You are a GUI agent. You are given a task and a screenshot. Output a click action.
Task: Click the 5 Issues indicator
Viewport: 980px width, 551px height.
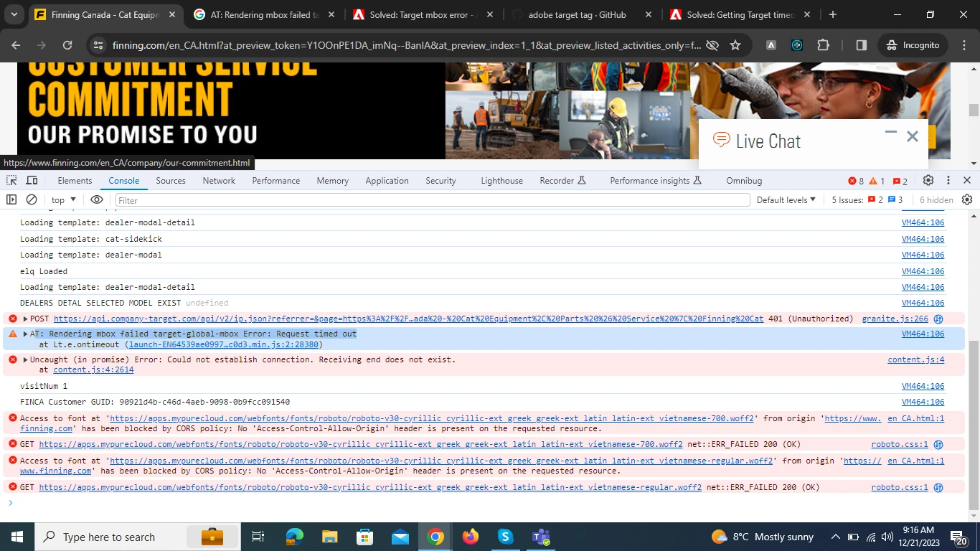867,200
